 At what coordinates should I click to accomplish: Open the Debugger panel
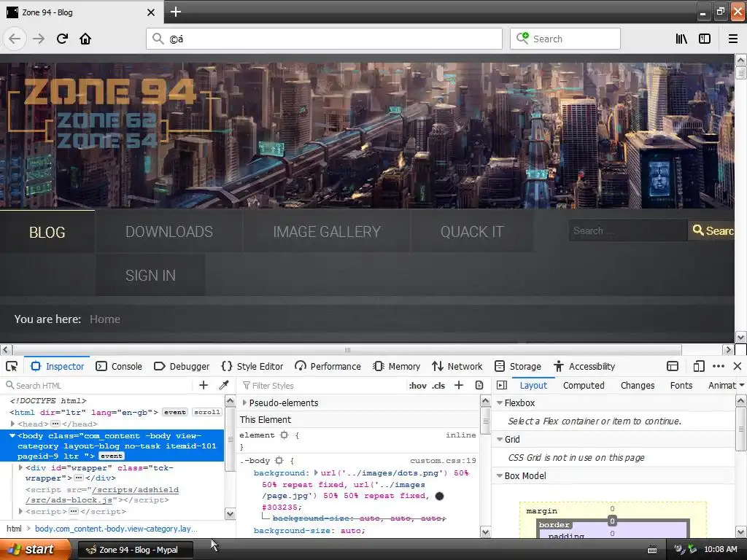pyautogui.click(x=182, y=366)
